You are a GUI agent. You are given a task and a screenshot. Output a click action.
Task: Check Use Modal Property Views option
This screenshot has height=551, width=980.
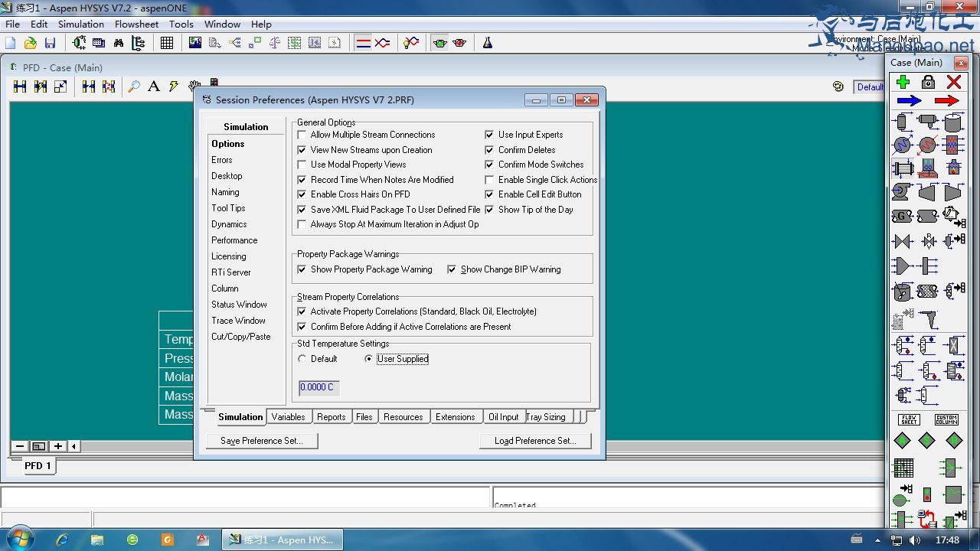[x=302, y=165]
